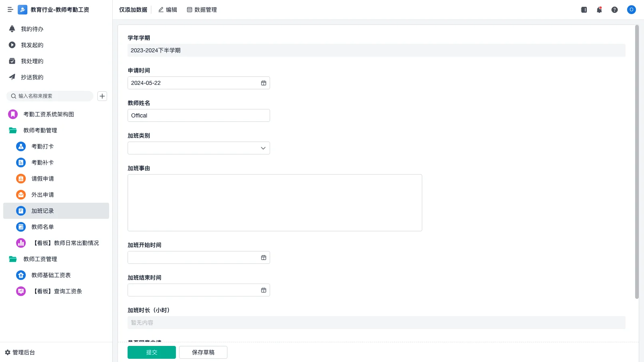Image resolution: width=644 pixels, height=362 pixels.
Task: Open the 编辑 tab
Action: (x=167, y=10)
